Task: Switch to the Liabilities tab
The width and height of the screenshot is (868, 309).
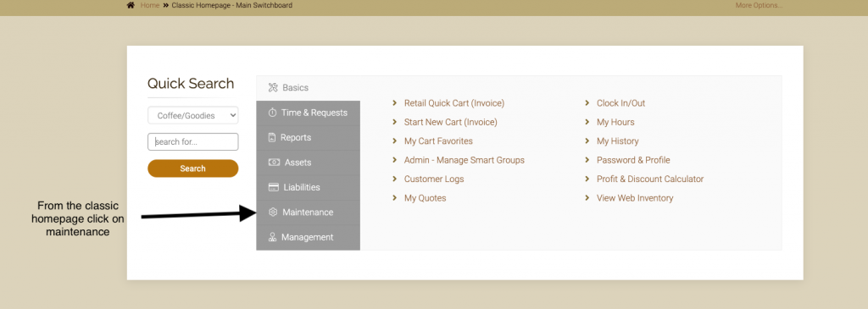Action: pyautogui.click(x=309, y=187)
